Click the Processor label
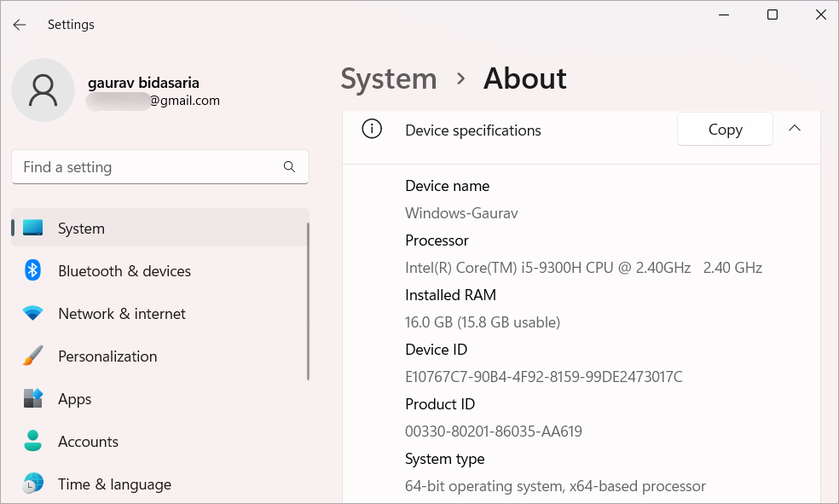Image resolution: width=839 pixels, height=504 pixels. click(x=437, y=240)
